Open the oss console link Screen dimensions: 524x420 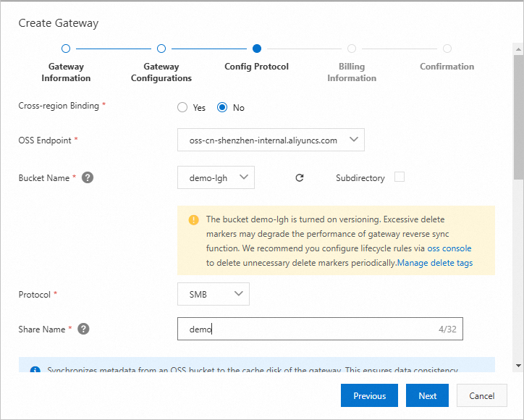coord(449,248)
